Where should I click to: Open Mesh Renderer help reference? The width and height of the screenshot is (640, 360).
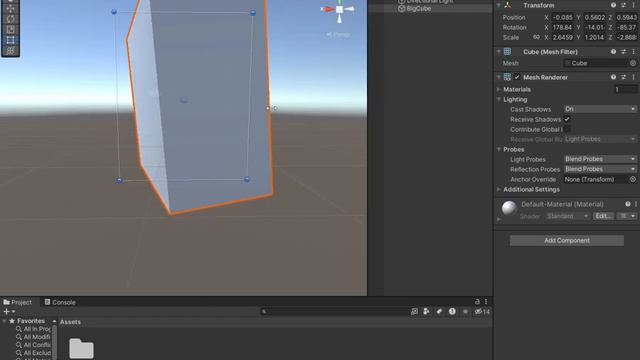click(613, 77)
